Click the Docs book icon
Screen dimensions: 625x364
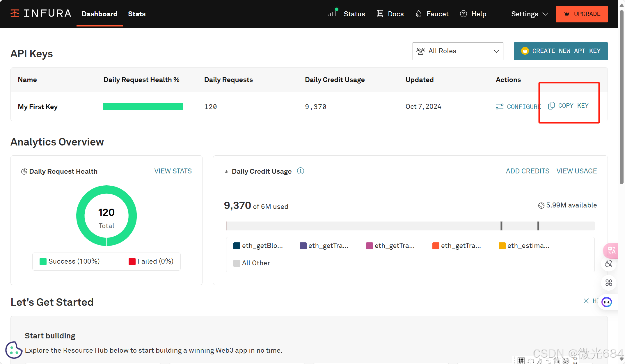(x=380, y=14)
